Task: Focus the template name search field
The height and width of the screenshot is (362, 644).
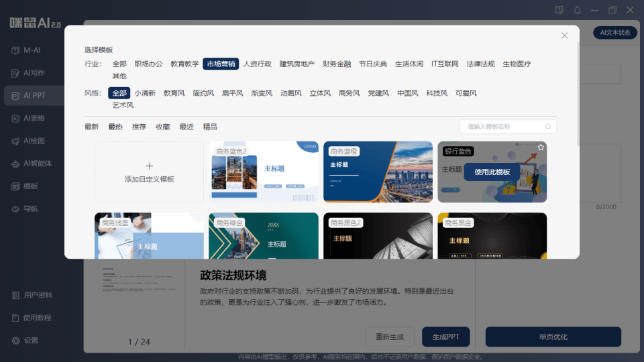Action: tap(508, 127)
